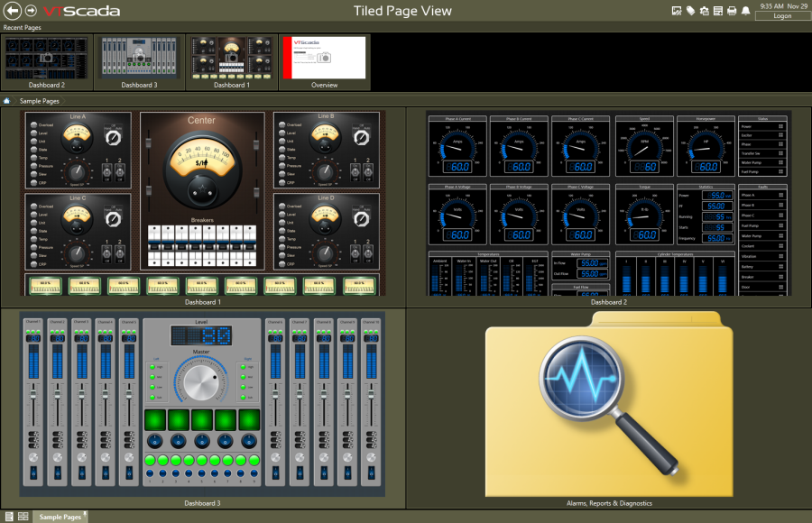Select the tiled page view grid icon
The width and height of the screenshot is (812, 523).
click(23, 516)
